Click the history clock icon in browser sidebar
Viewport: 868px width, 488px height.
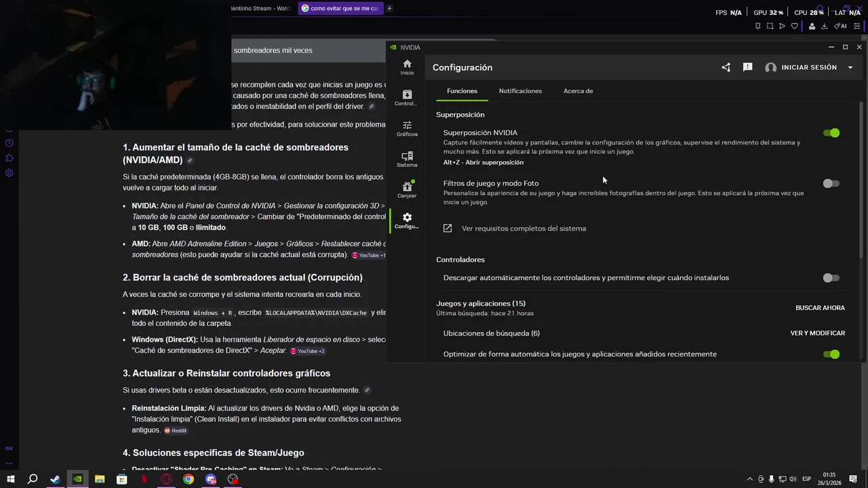[9, 143]
